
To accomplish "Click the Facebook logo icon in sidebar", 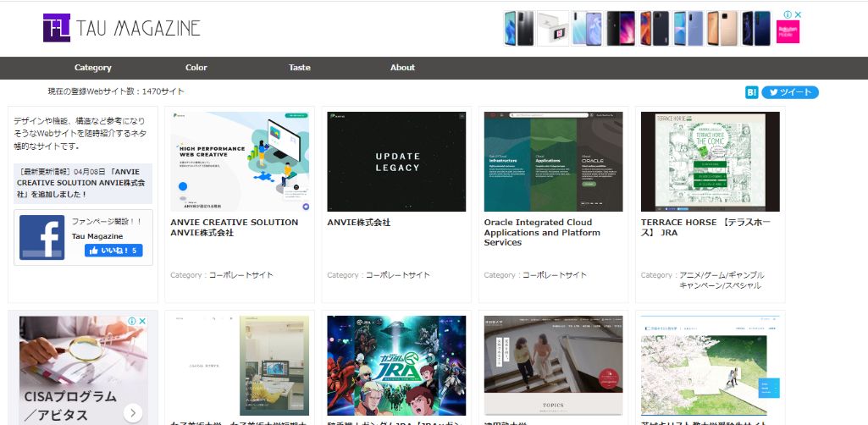I will click(42, 238).
